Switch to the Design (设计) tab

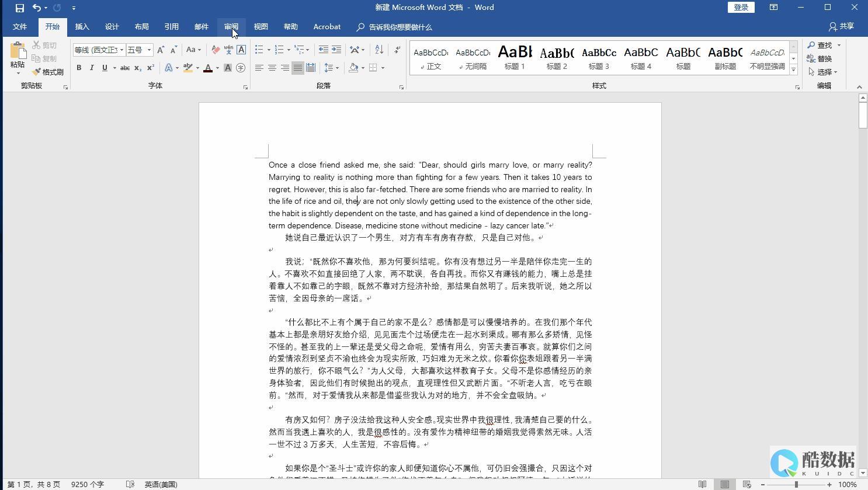pos(112,27)
